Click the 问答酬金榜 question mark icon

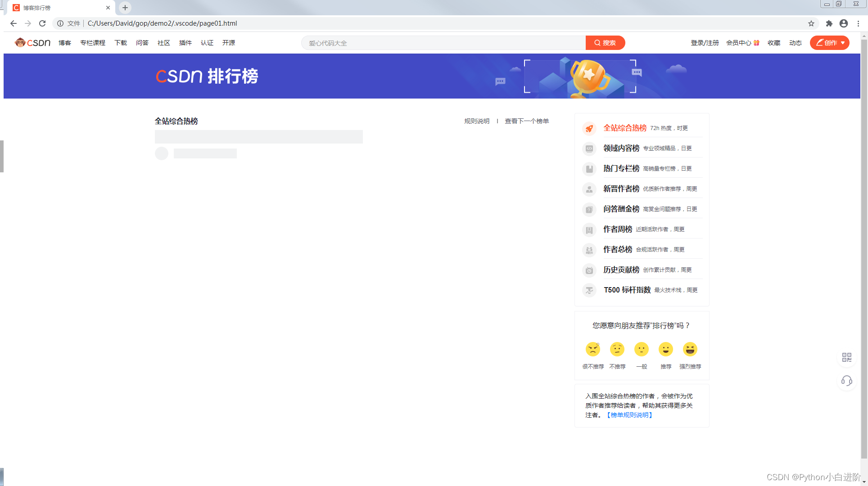point(589,209)
